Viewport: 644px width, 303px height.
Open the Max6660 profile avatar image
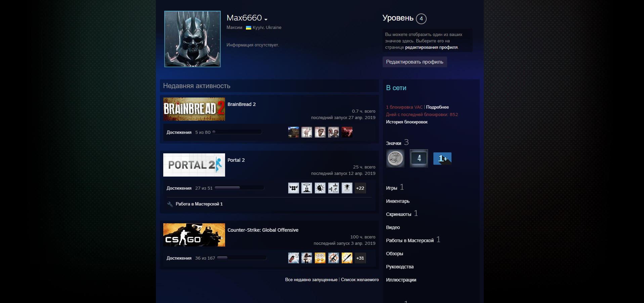tap(192, 39)
